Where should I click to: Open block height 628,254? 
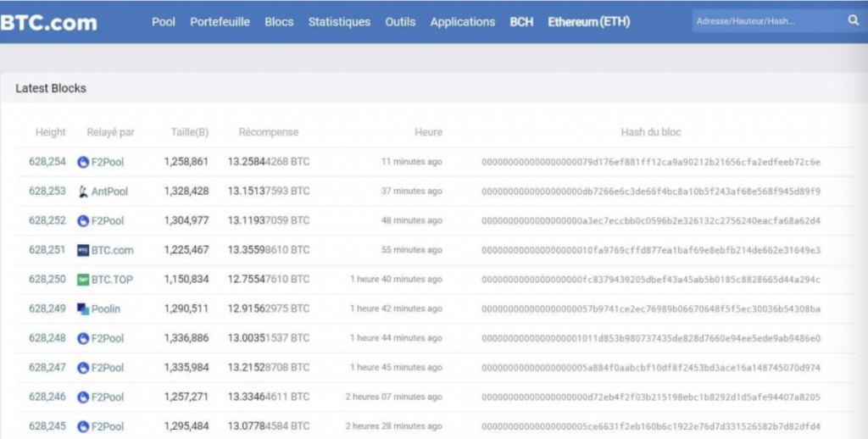[47, 162]
